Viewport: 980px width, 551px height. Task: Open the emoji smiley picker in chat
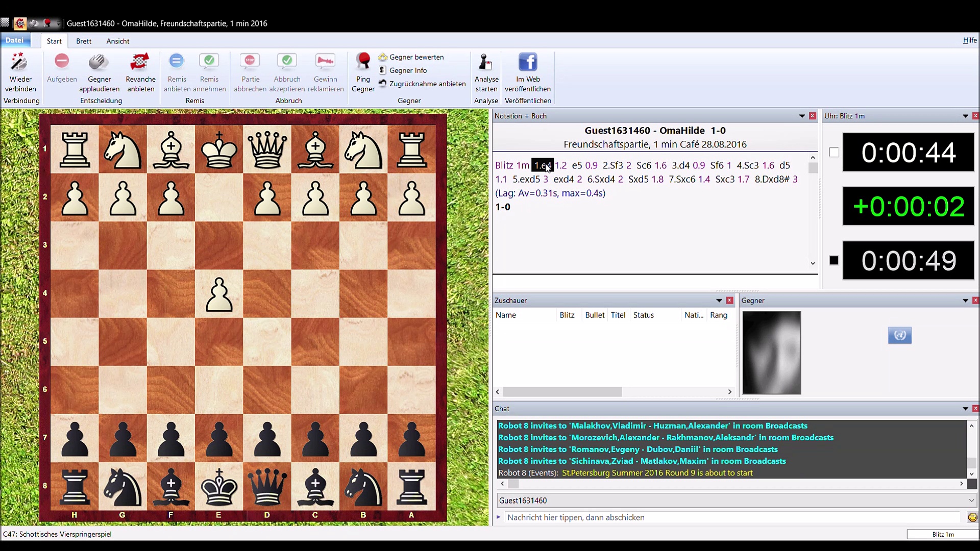pos(972,517)
